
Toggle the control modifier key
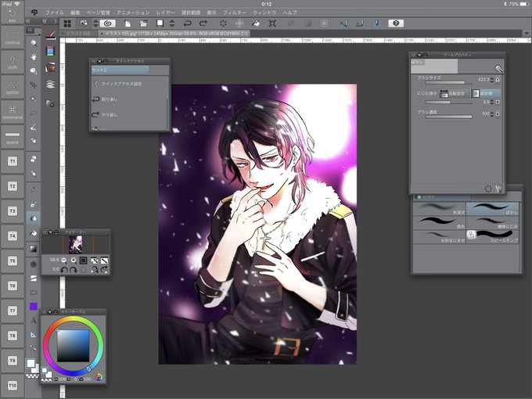13,38
